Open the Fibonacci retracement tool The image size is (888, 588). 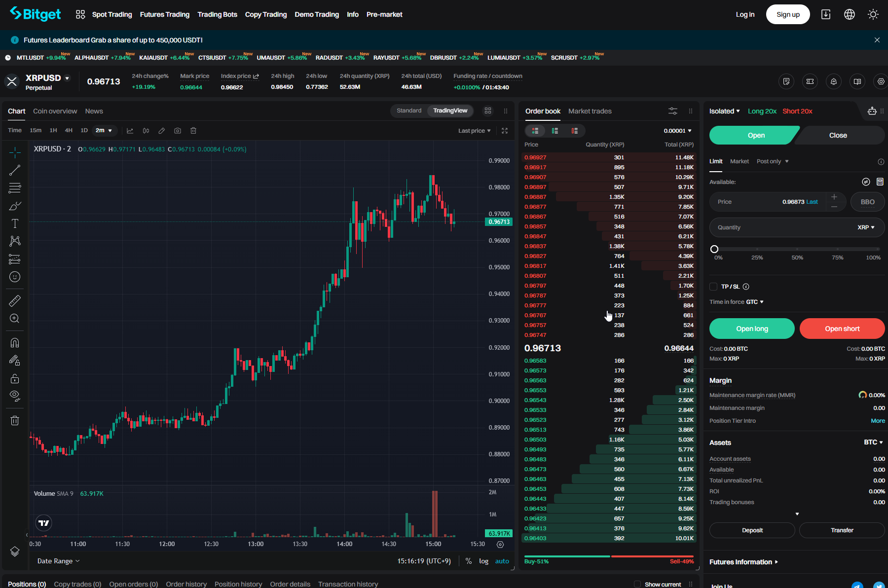[15, 188]
